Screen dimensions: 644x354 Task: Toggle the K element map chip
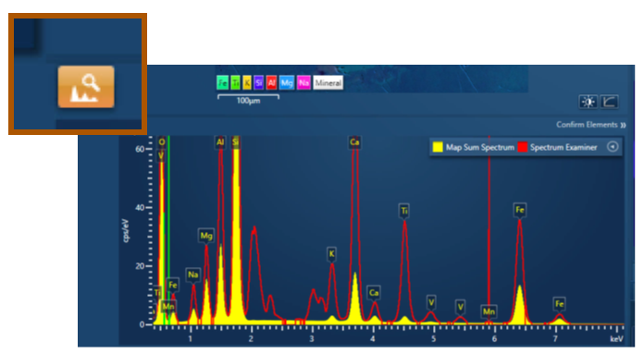pyautogui.click(x=247, y=83)
